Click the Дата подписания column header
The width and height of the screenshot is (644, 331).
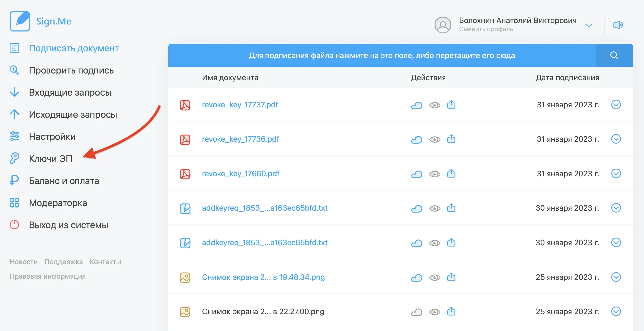567,77
